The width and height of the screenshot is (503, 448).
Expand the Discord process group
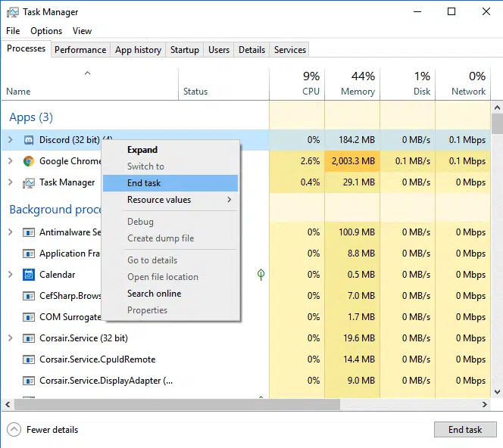click(11, 140)
